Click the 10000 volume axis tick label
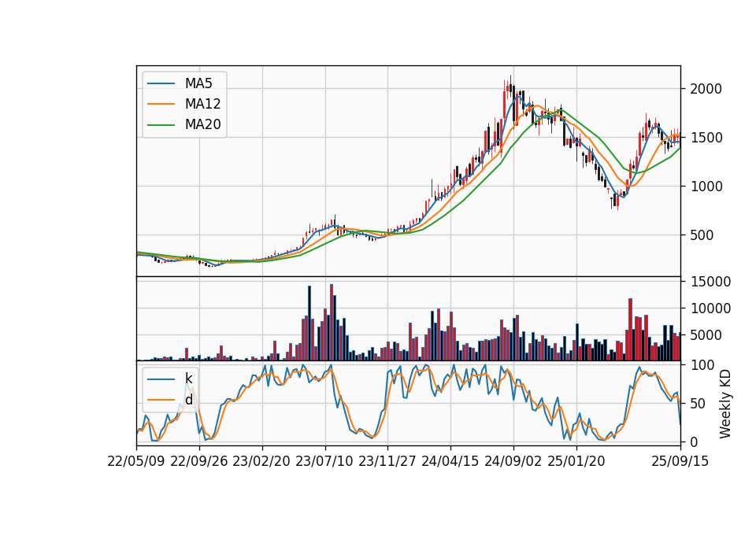 [x=710, y=308]
